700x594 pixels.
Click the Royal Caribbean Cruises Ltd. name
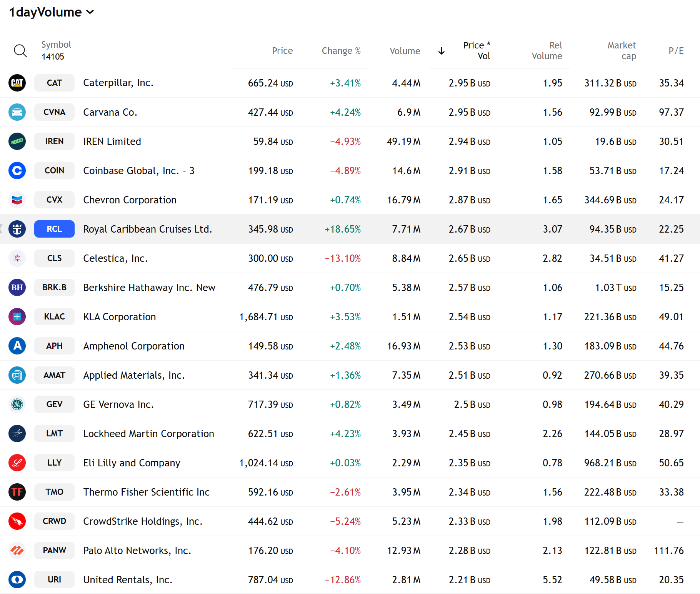point(148,229)
